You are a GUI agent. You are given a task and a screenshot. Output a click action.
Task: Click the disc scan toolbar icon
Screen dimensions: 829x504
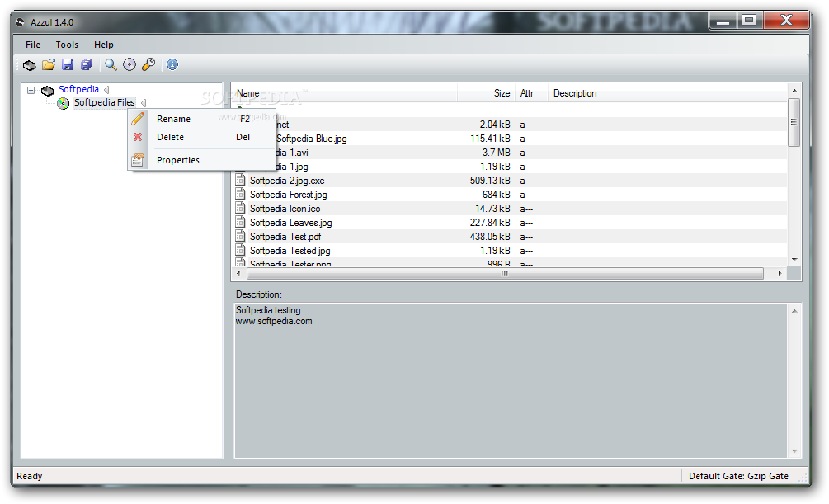point(130,64)
